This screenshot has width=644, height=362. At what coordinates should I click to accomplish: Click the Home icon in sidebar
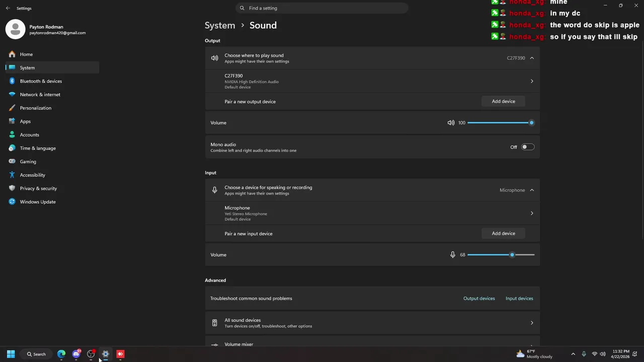coord(12,54)
